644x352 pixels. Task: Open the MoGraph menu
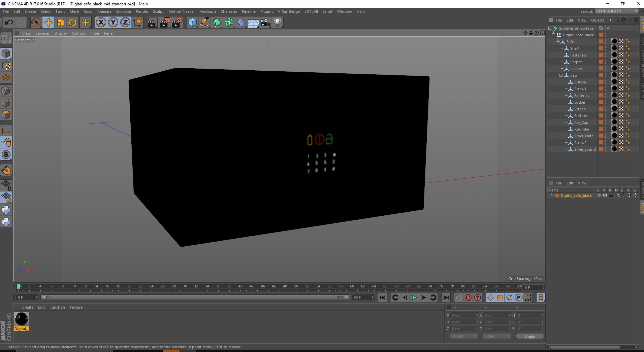coord(207,11)
